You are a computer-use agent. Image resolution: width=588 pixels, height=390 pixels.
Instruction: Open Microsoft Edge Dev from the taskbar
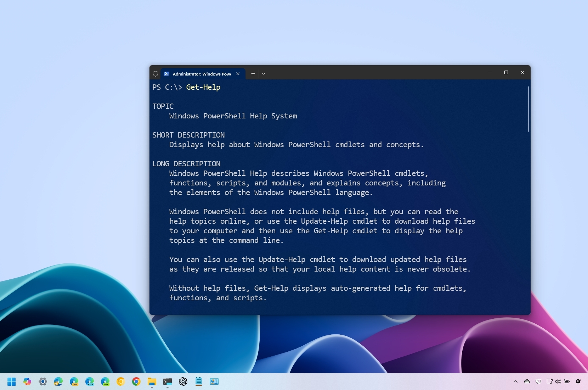105,381
